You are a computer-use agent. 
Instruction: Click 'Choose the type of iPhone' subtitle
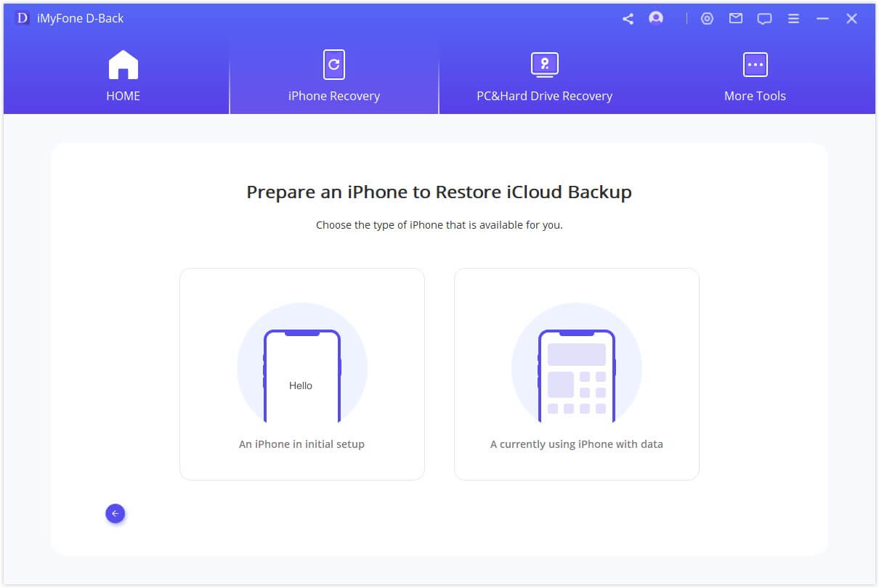439,225
